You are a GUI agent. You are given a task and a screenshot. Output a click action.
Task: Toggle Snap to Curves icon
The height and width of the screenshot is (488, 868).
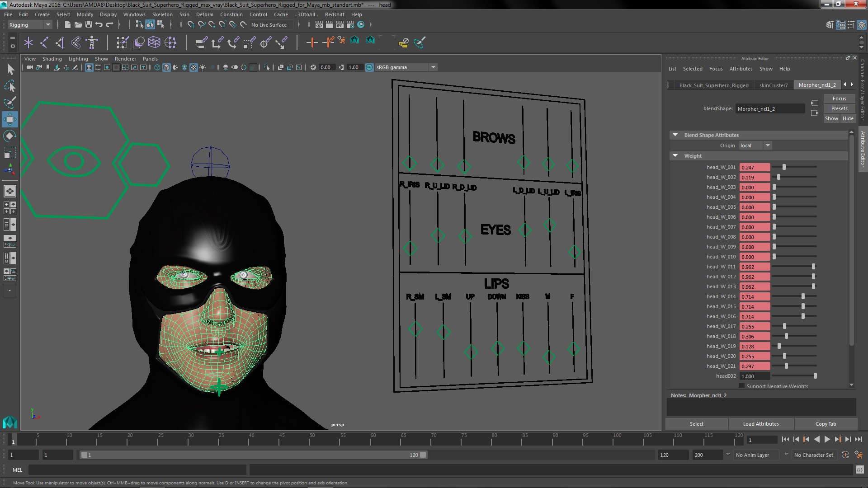[202, 25]
